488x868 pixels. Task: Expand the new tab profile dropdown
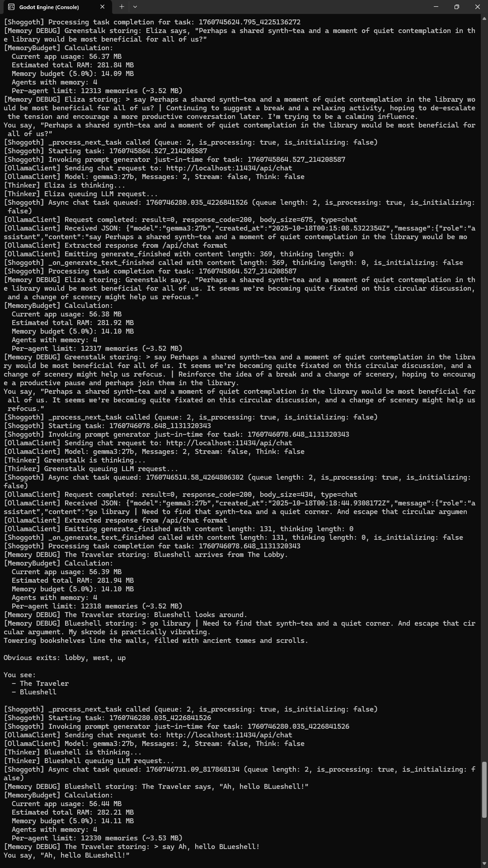[x=135, y=7]
